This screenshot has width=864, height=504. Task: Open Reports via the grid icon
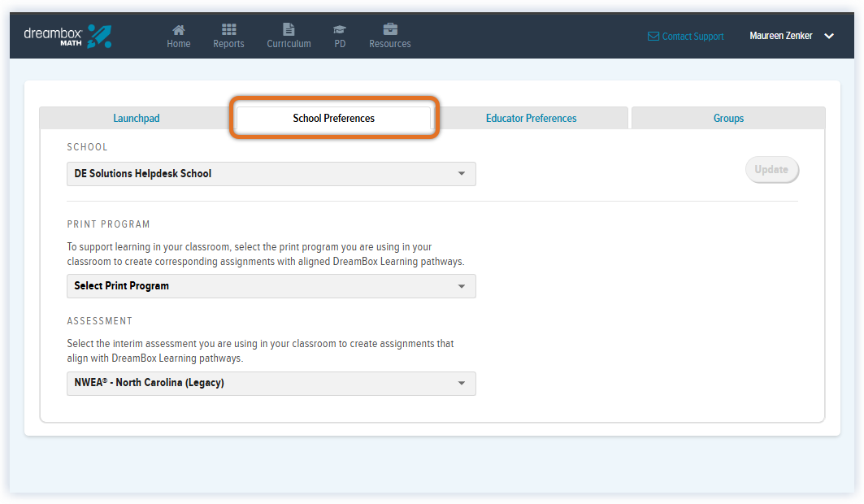[228, 29]
